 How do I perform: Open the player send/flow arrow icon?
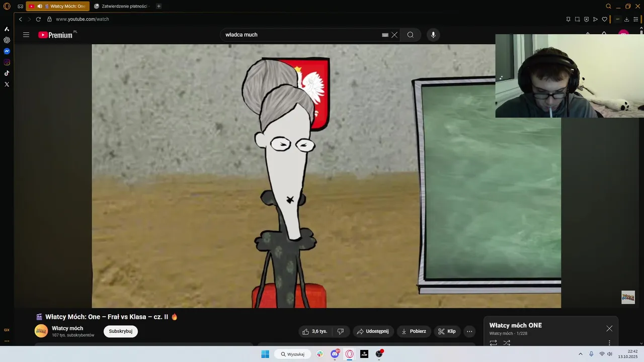(x=595, y=19)
